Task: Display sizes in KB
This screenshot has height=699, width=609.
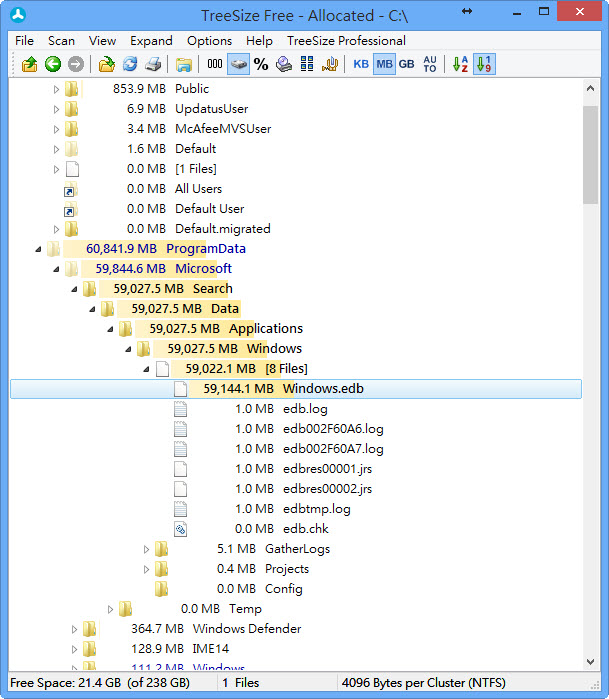Action: (x=361, y=64)
